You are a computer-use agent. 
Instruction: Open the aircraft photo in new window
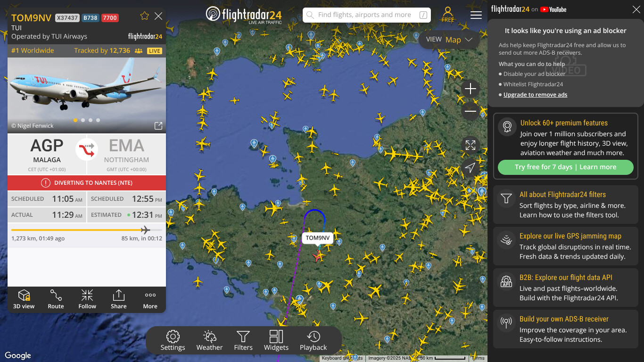point(158,126)
